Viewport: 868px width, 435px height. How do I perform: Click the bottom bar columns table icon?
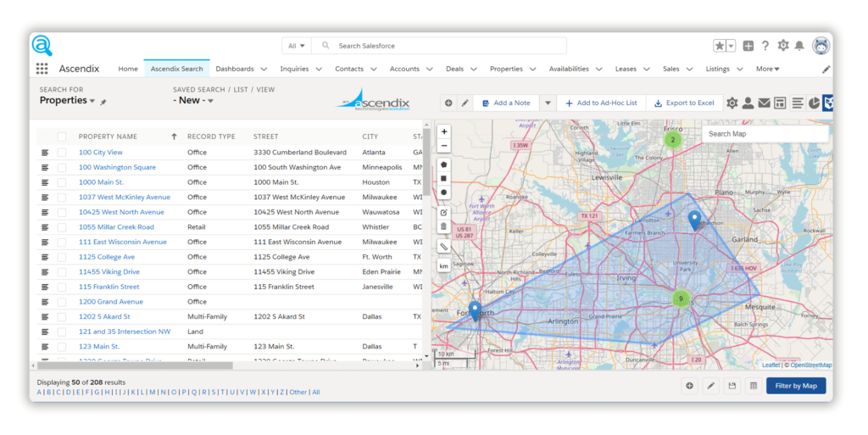[x=754, y=386]
